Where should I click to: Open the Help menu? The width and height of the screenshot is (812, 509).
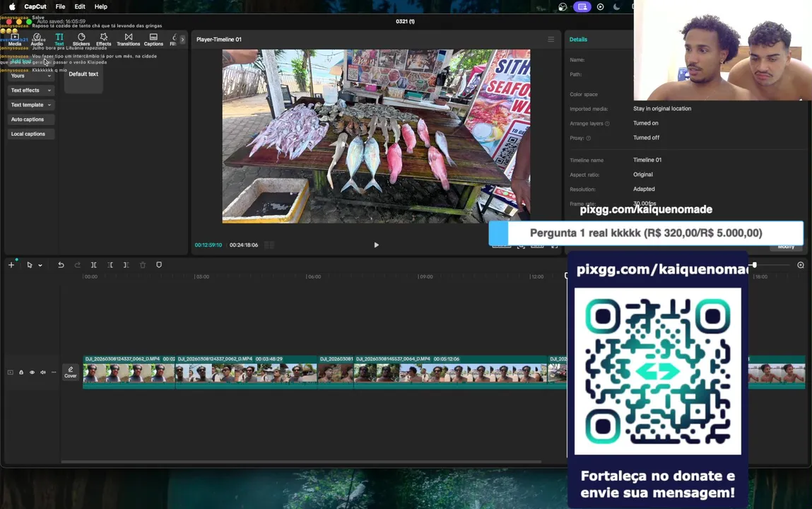(101, 7)
